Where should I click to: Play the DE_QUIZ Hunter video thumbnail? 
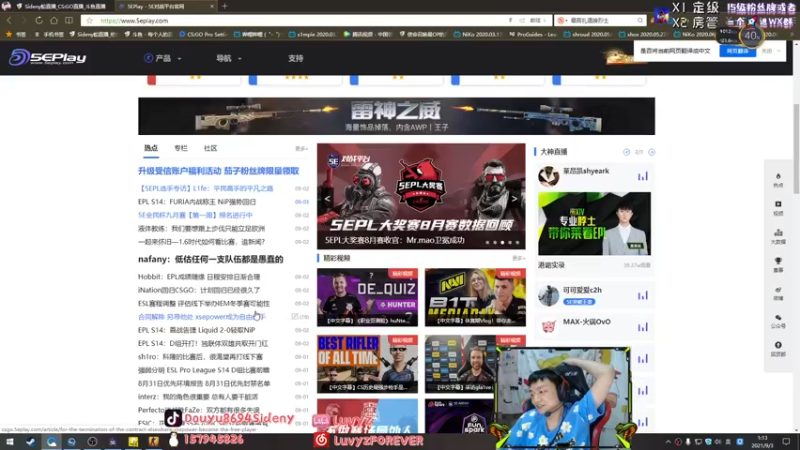[367, 297]
